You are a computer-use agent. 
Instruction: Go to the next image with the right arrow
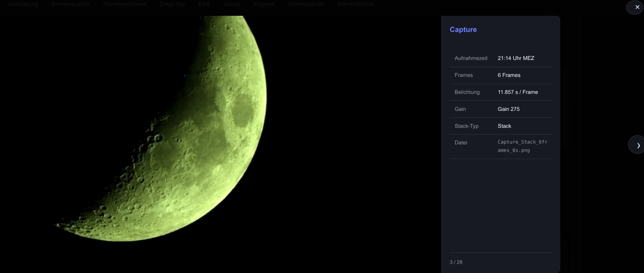coord(637,145)
